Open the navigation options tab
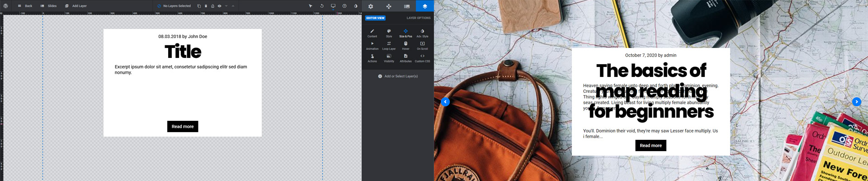The height and width of the screenshot is (181, 868). [x=389, y=6]
